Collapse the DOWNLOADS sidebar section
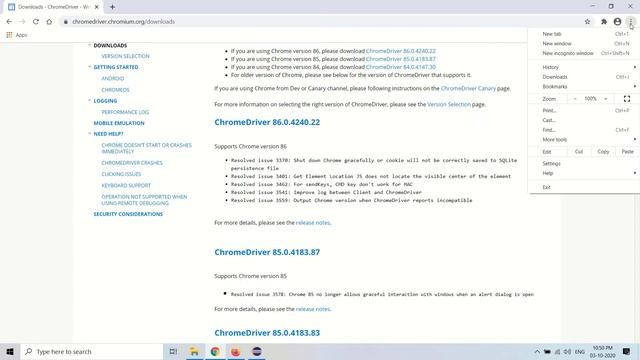Viewport: 640px width, 360px height. pos(89,45)
